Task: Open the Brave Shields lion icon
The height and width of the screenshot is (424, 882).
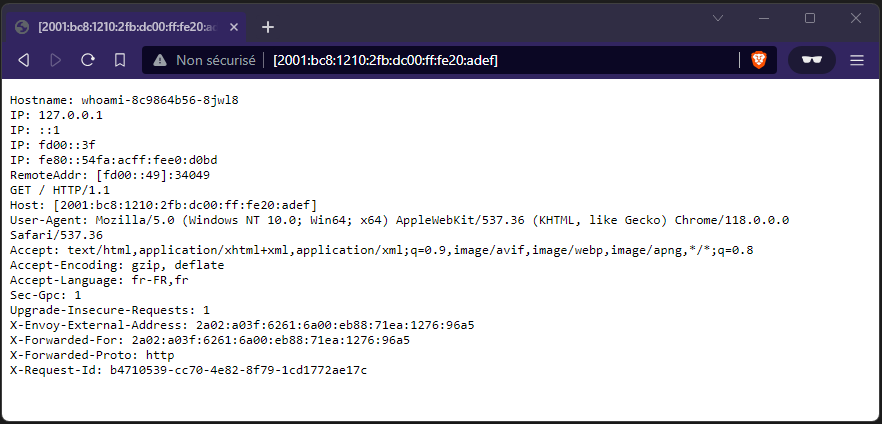Action: pos(759,61)
